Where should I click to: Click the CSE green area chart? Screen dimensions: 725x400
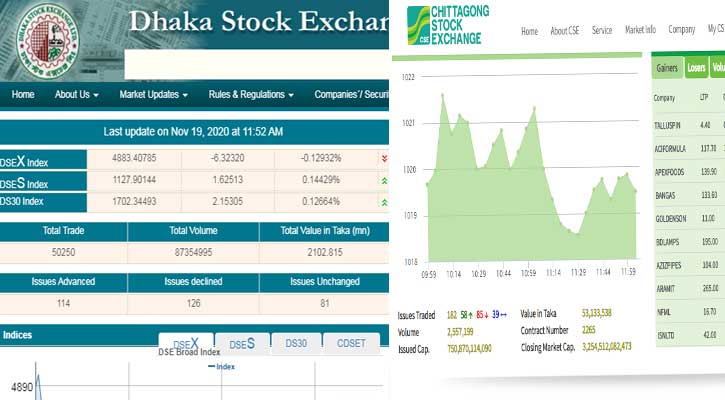click(530, 200)
